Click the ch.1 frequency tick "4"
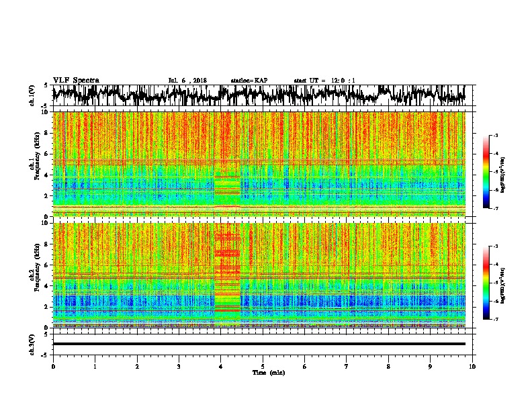Screen dimensions: 532x411 [x=46, y=175]
